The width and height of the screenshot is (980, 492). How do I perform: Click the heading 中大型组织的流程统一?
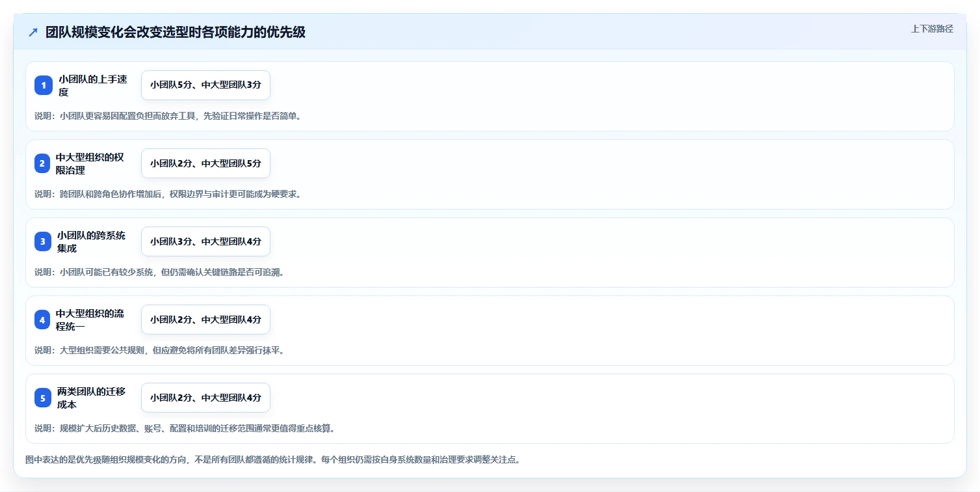(90, 320)
